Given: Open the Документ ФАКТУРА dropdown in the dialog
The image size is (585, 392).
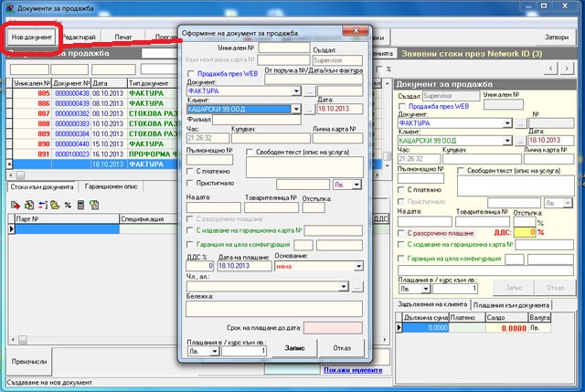Looking at the screenshot, I should click(296, 91).
